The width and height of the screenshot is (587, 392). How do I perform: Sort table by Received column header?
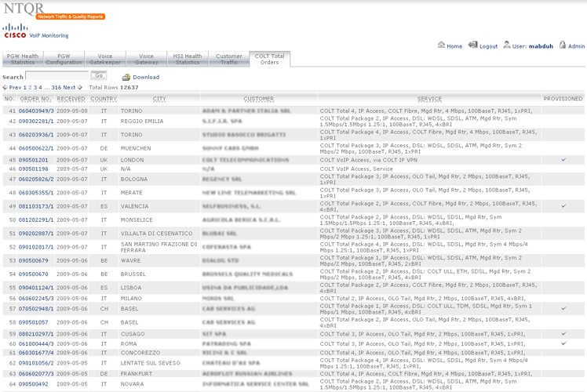71,99
